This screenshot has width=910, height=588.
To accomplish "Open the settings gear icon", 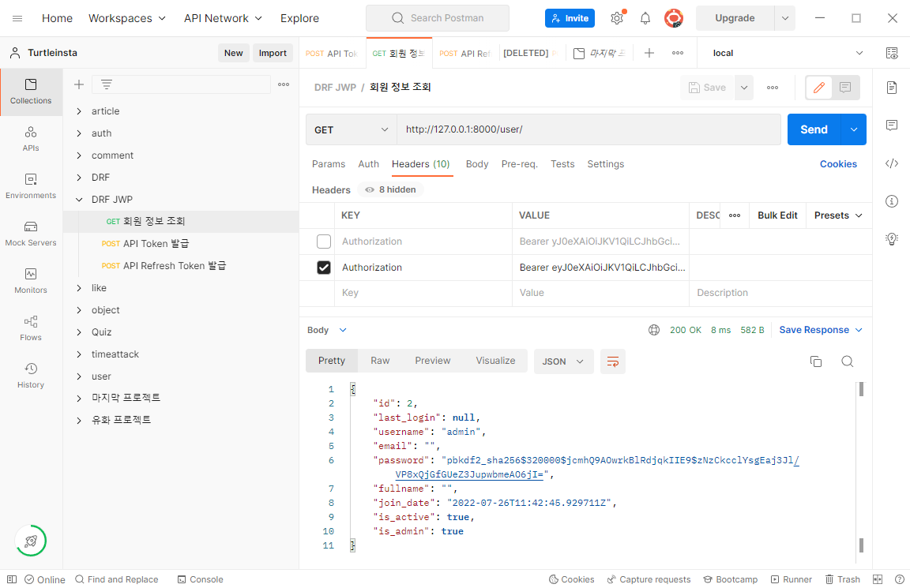I will [617, 19].
